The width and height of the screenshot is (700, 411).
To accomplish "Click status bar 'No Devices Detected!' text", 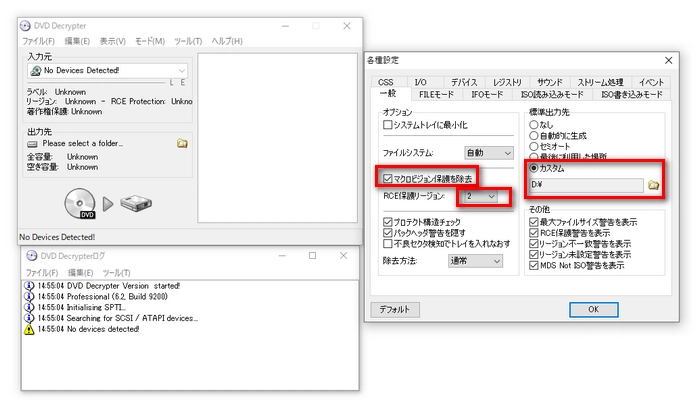I will [57, 237].
